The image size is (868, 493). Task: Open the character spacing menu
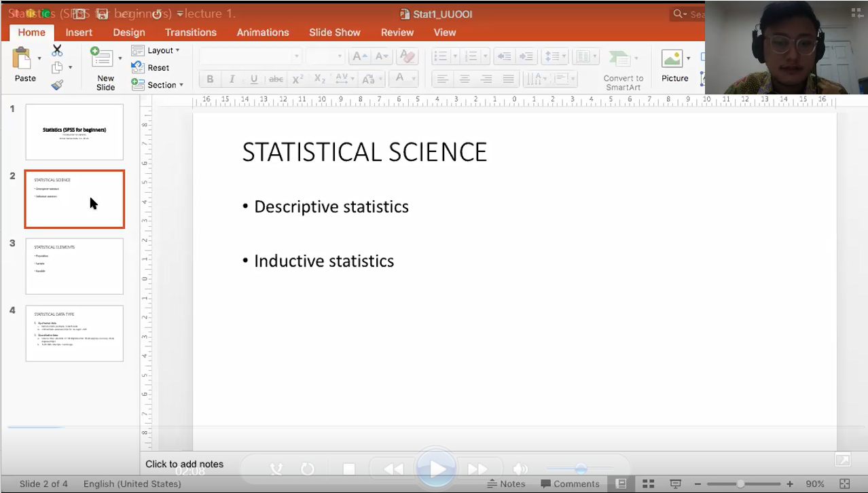coord(344,79)
